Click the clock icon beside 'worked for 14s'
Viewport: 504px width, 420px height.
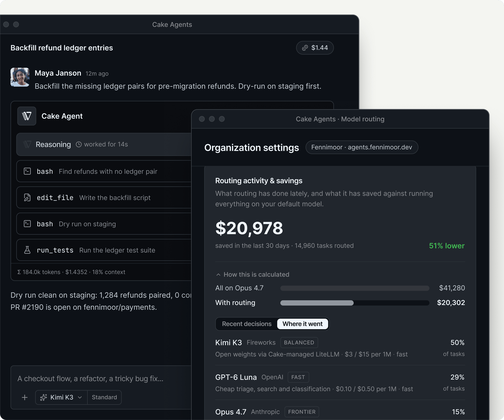(79, 144)
